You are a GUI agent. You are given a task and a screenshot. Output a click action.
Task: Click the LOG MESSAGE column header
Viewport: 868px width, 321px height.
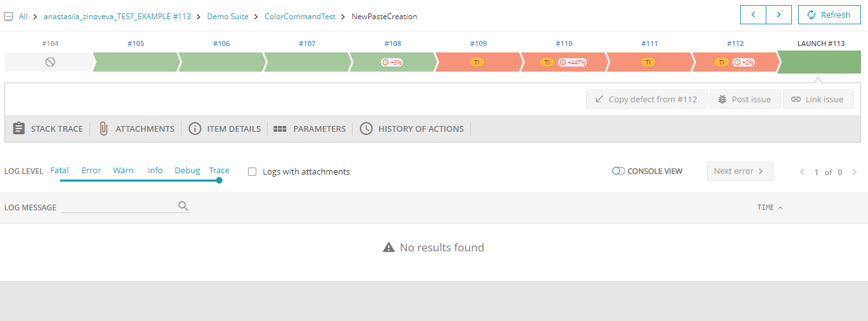[30, 207]
